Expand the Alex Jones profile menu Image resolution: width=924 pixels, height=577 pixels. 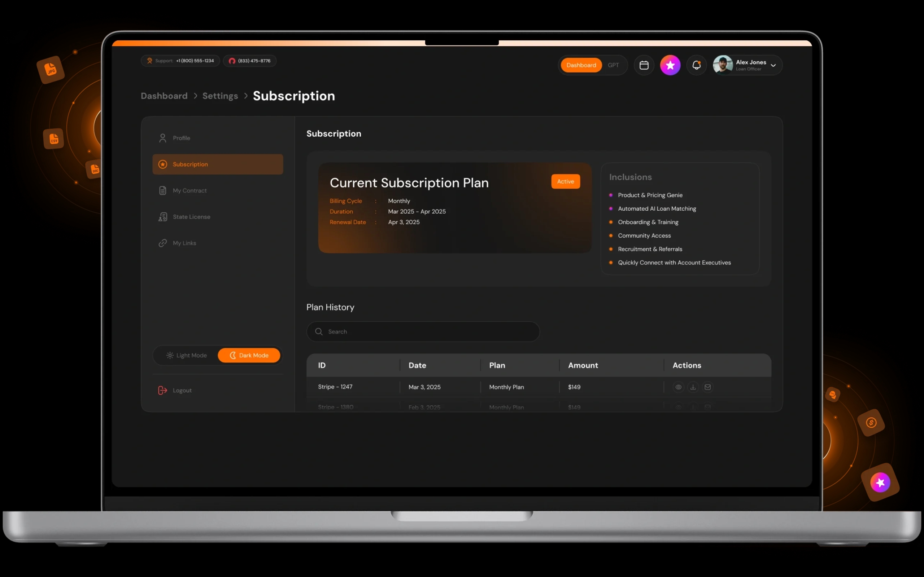click(773, 65)
